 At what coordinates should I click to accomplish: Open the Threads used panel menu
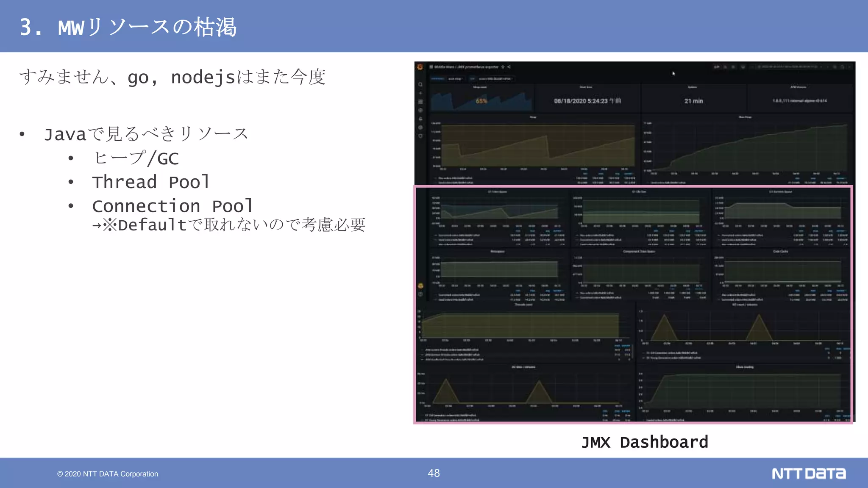click(x=523, y=304)
